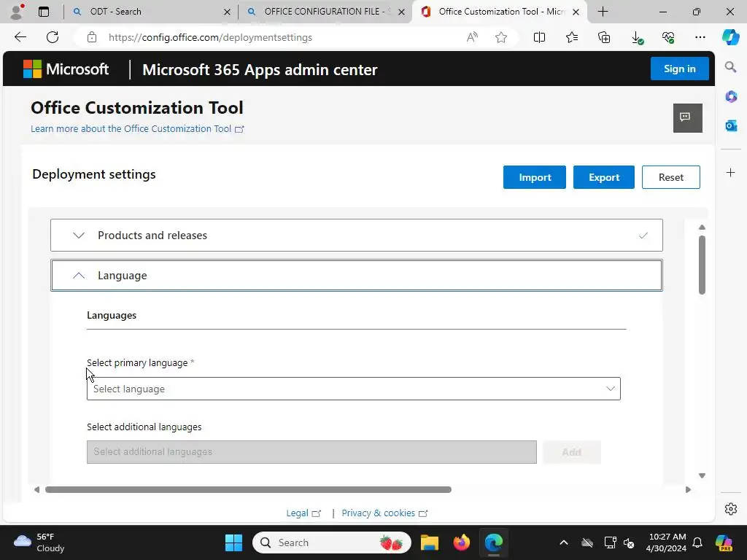Viewport: 747px width, 560px height.
Task: Launch Firefox from the taskbar
Action: coord(461,542)
